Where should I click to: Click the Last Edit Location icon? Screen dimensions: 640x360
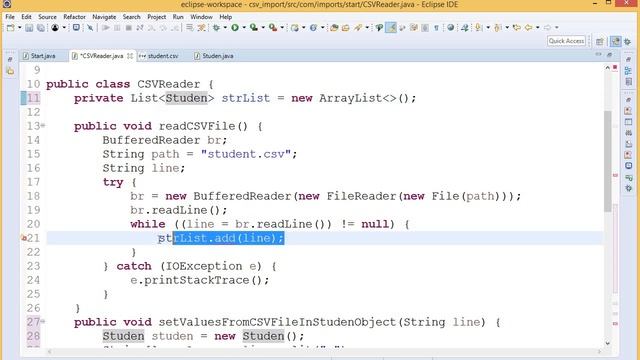point(517,28)
